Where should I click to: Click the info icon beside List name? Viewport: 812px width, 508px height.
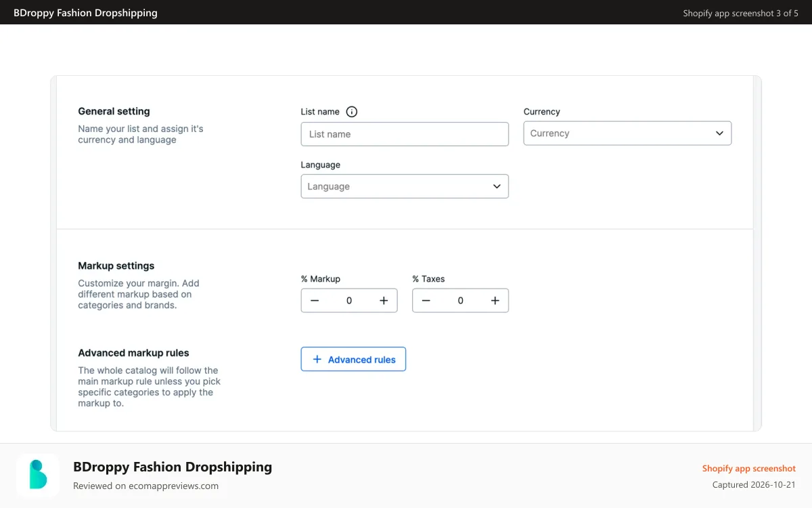coord(351,112)
